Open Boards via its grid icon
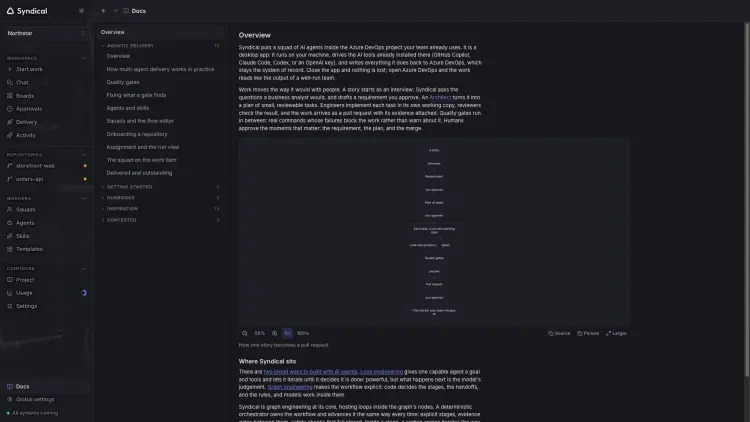 10,96
